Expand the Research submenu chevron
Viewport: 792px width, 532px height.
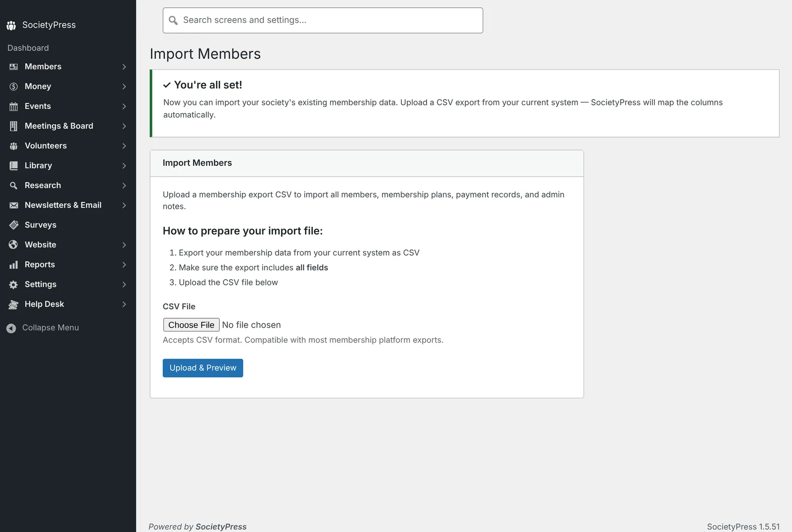click(x=124, y=186)
